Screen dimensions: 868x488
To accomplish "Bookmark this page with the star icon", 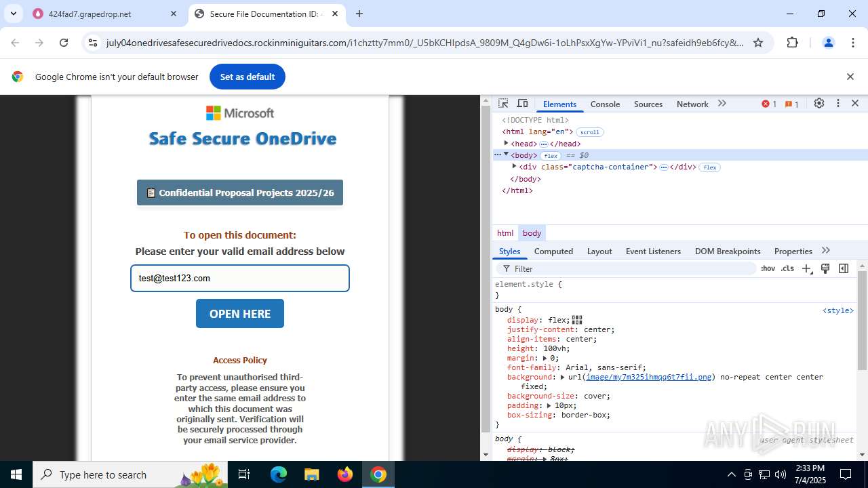I will click(758, 43).
